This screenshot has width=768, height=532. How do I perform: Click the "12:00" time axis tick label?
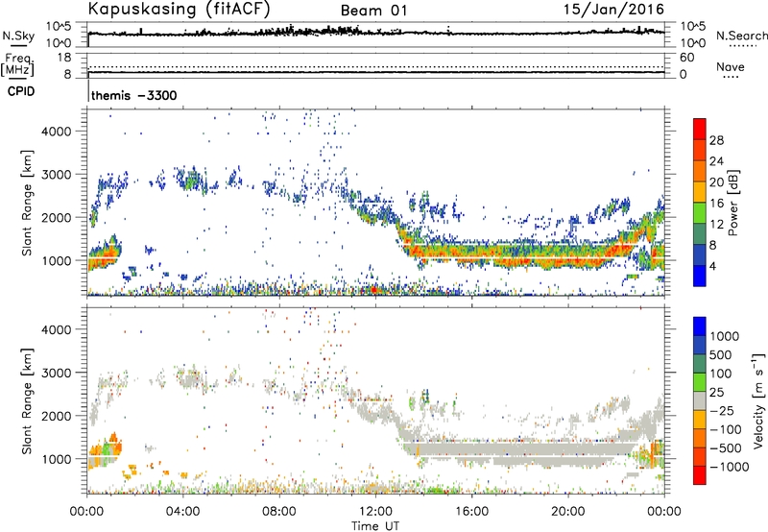(x=375, y=512)
